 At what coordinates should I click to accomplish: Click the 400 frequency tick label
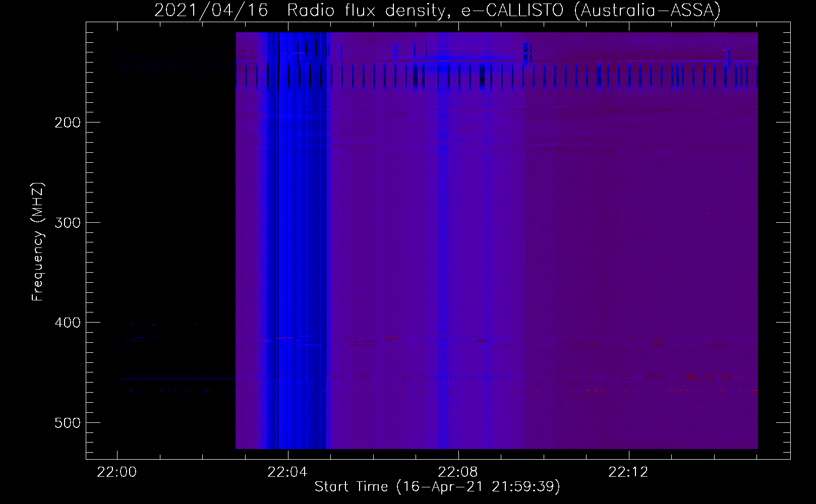(68, 323)
